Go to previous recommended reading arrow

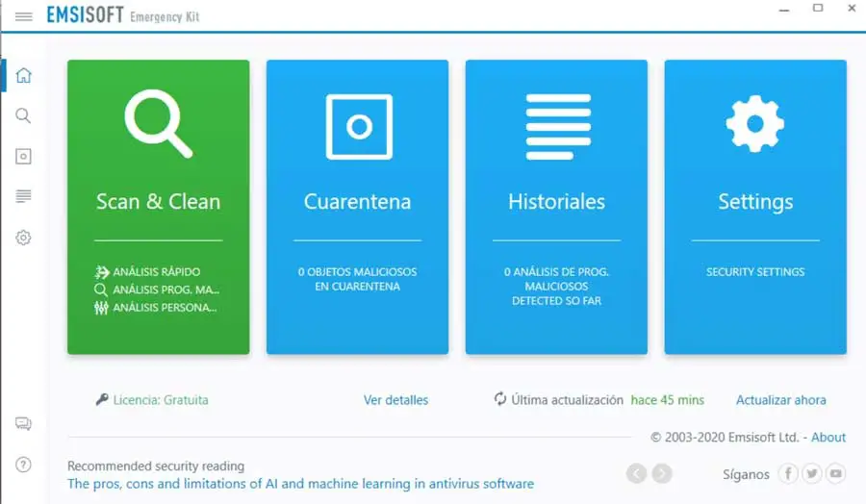pos(636,473)
